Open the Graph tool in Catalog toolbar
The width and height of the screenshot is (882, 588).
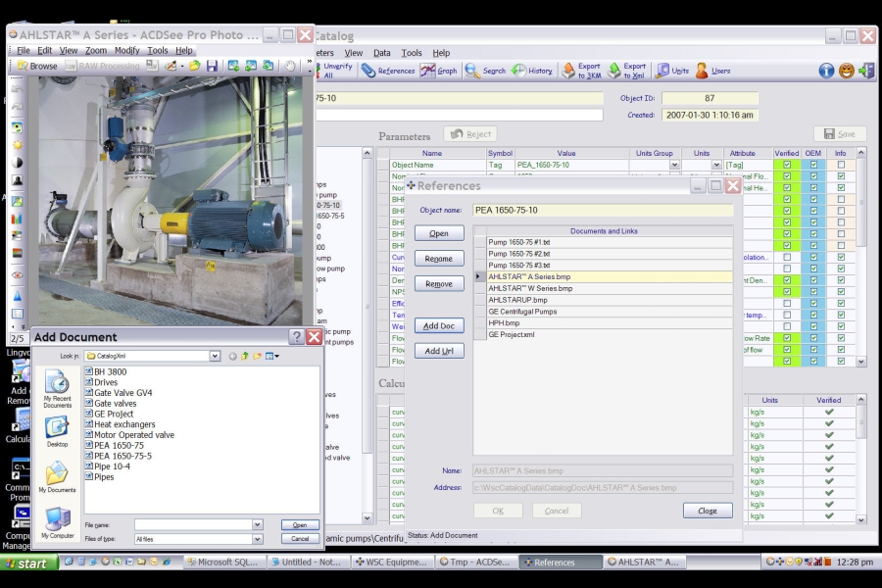click(x=439, y=71)
